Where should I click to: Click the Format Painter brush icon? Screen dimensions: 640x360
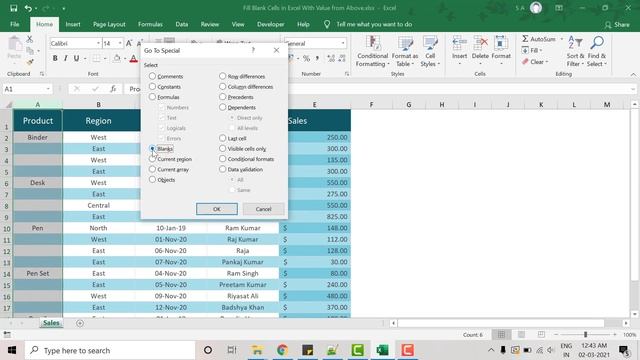29,62
